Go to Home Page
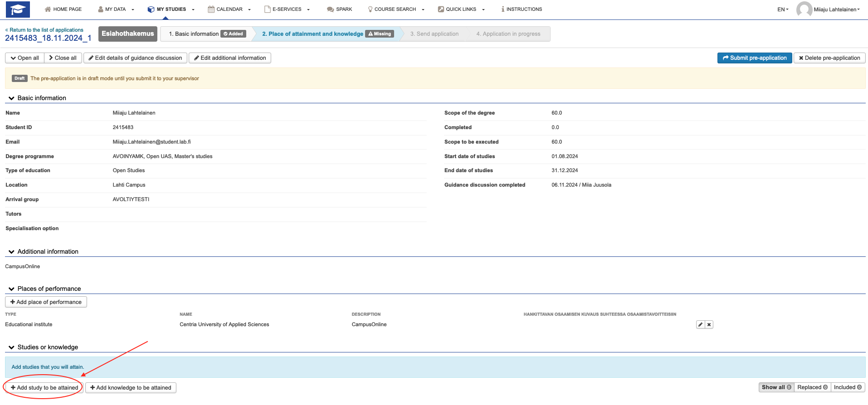This screenshot has width=868, height=405. click(x=63, y=10)
